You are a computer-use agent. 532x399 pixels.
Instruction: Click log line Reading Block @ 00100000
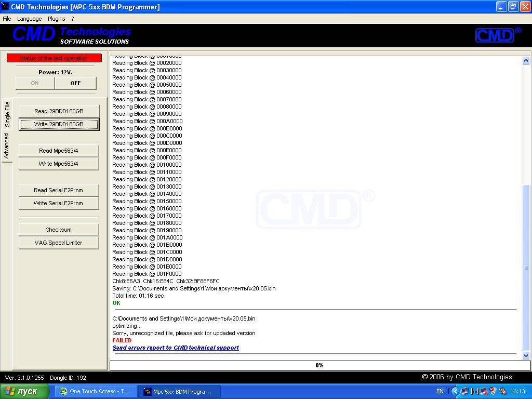[147, 165]
